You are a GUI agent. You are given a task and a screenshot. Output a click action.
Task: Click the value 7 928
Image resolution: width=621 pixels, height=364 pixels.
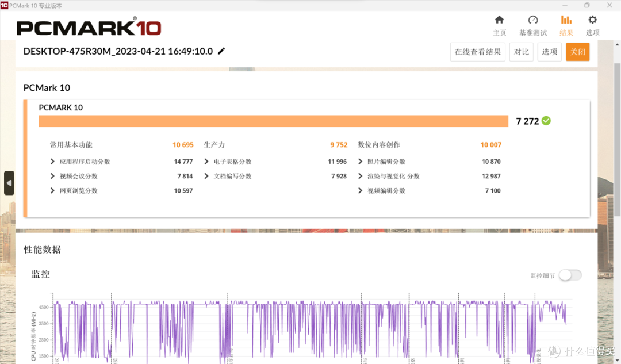point(339,177)
